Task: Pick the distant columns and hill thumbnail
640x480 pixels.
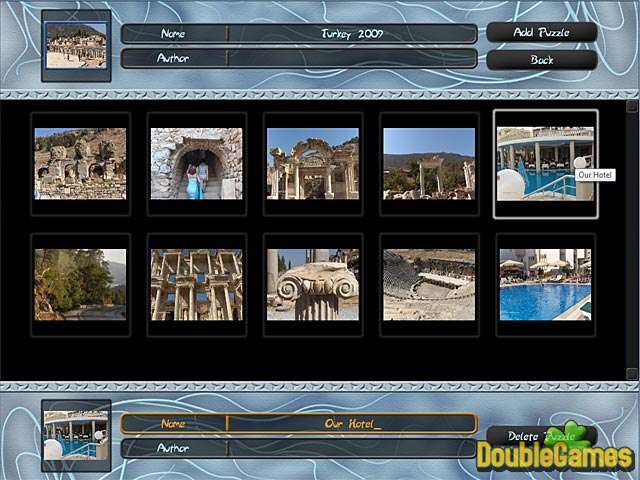Action: (x=429, y=163)
